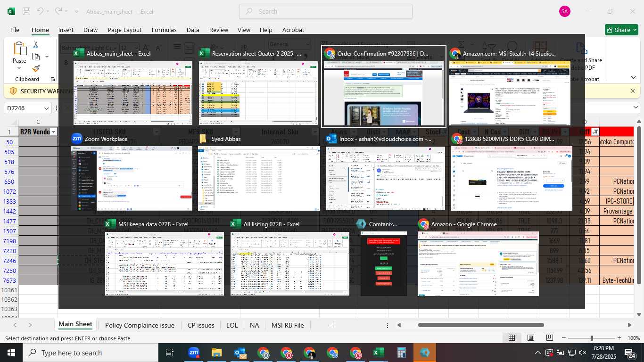Open the Data ribbon tab
The width and height of the screenshot is (644, 362).
[193, 30]
